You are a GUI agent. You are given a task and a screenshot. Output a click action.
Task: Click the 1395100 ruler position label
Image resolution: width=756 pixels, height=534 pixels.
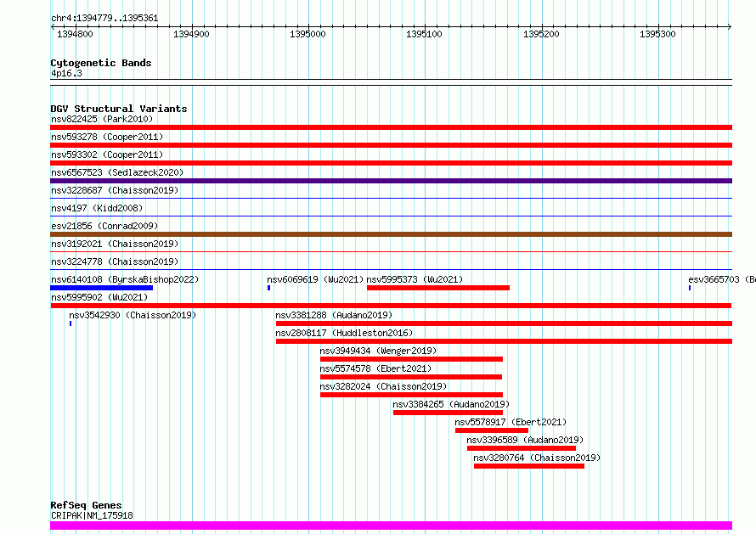pyautogui.click(x=424, y=34)
